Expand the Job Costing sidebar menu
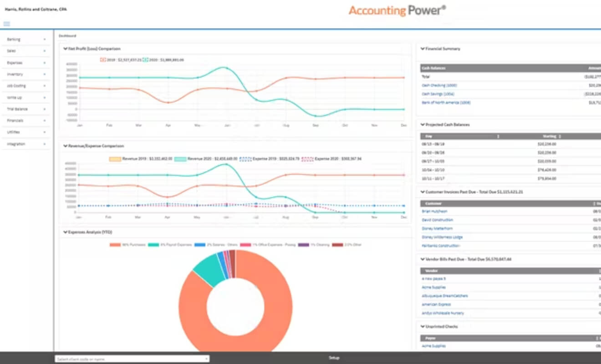601x364 pixels. 26,86
